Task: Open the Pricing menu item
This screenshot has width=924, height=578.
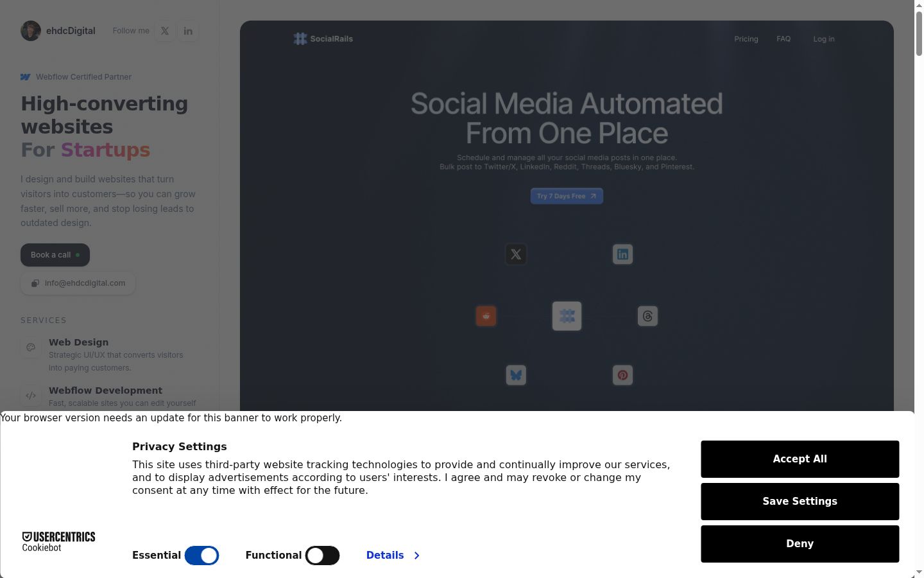Action: point(746,39)
